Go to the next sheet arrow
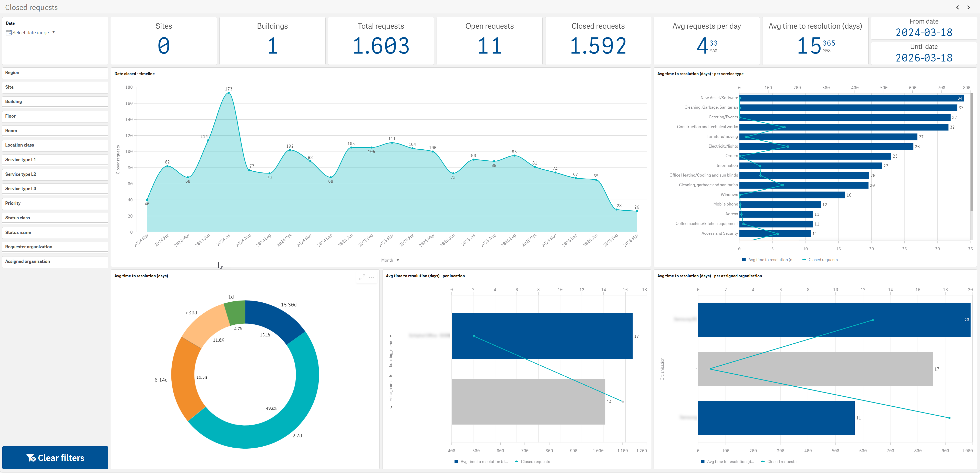 pos(968,7)
